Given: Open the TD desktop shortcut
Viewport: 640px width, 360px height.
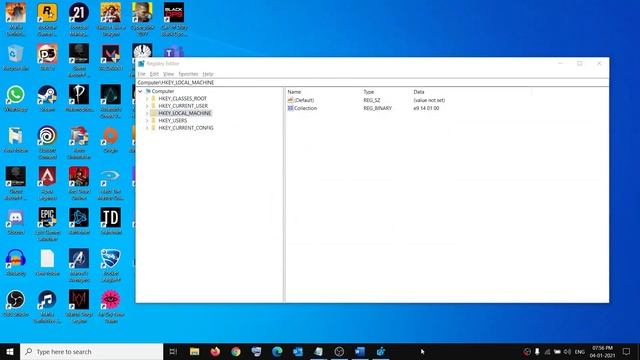Looking at the screenshot, I should [111, 221].
